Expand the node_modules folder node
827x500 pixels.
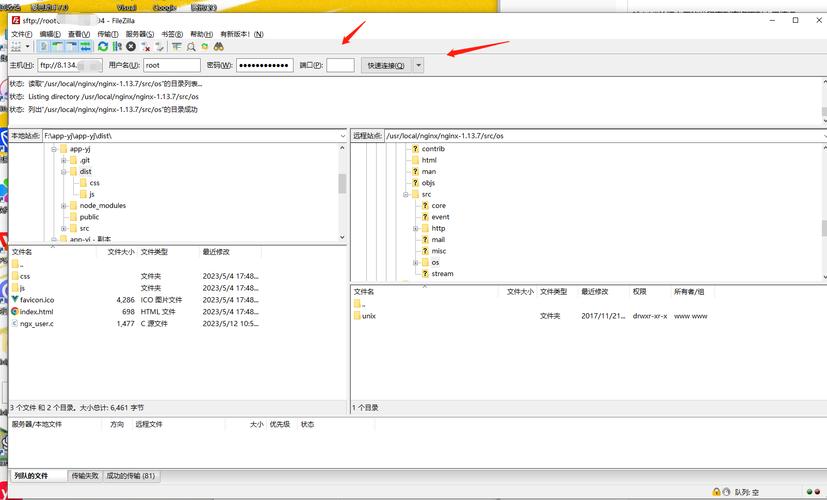64,206
